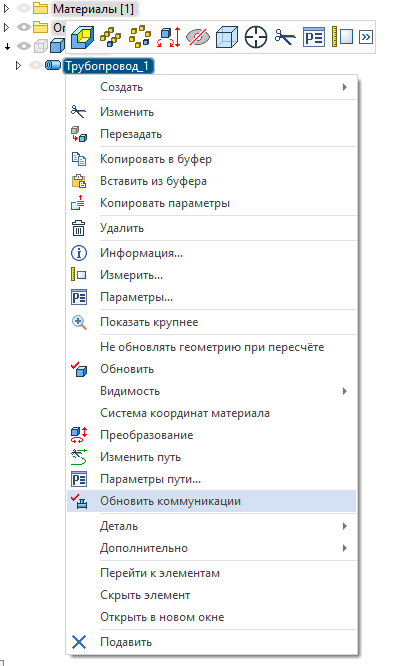
Task: Select the Трубопровод_1 tree item
Action: 108,66
